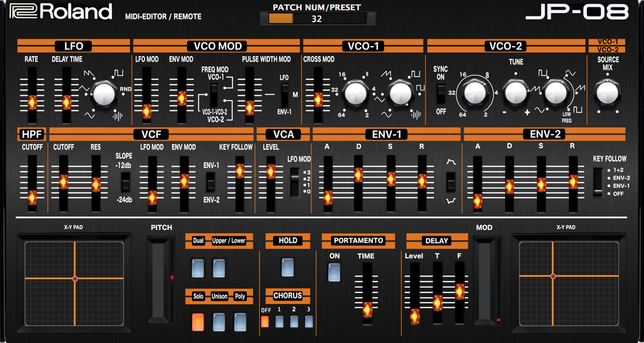Click the CROSS MOD slider
Image resolution: width=644 pixels, height=343 pixels.
click(319, 95)
